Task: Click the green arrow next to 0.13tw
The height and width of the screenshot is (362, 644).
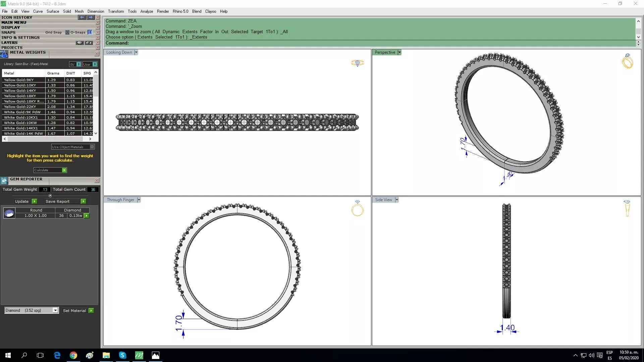Action: 87,216
